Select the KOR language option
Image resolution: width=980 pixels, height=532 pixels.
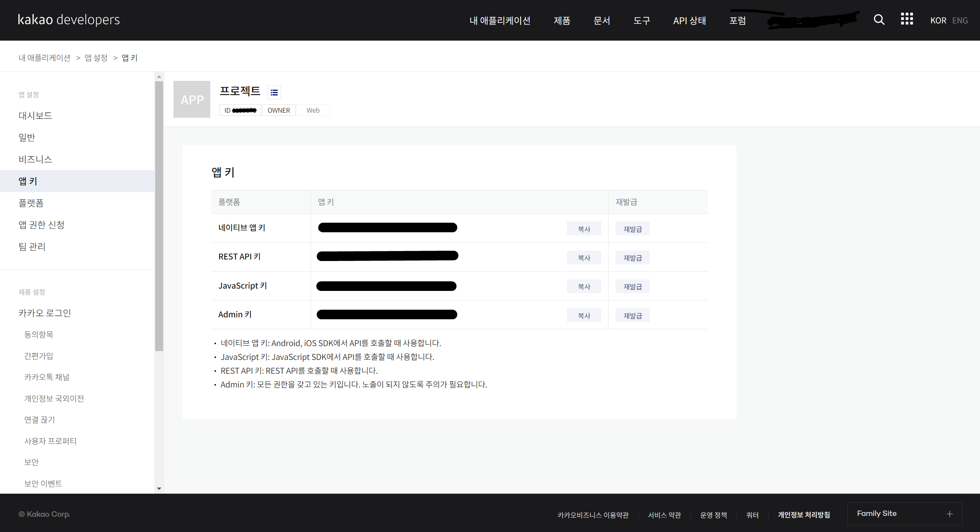[x=938, y=21]
